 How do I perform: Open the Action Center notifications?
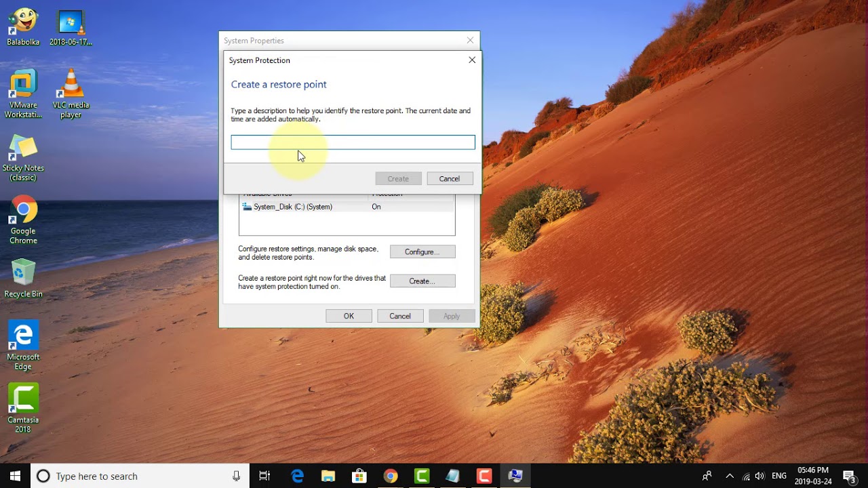(850, 476)
